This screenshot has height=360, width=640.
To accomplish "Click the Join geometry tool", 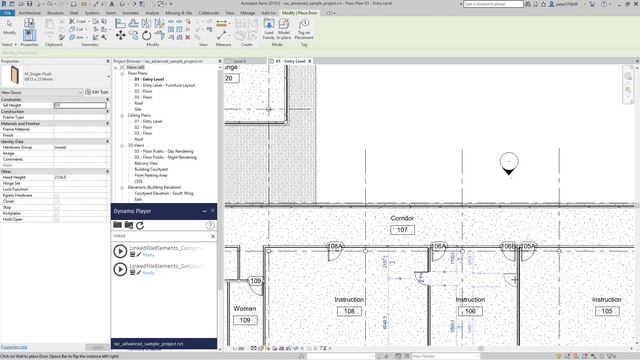I will (x=77, y=37).
